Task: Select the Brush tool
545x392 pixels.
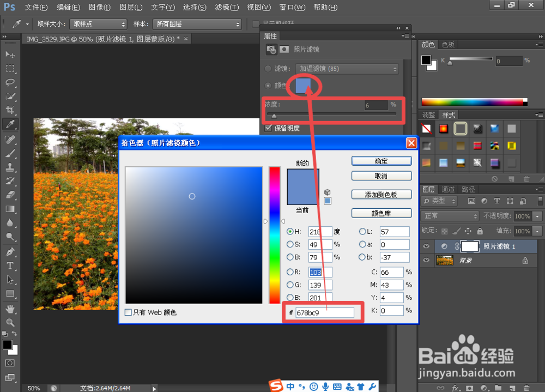Action: point(10,153)
